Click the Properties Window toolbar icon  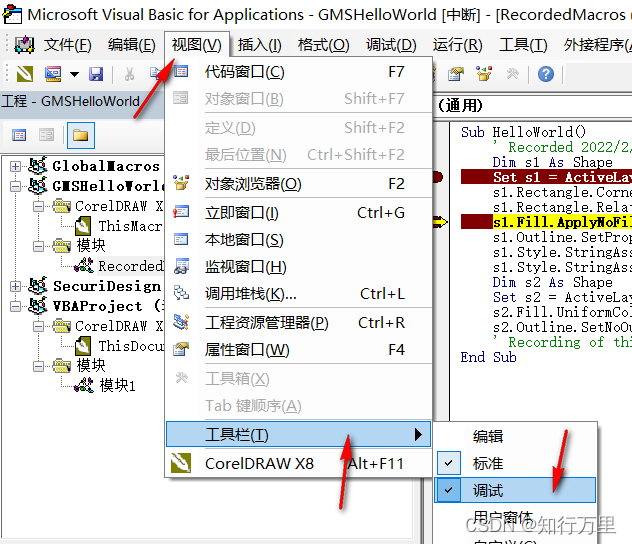(456, 74)
